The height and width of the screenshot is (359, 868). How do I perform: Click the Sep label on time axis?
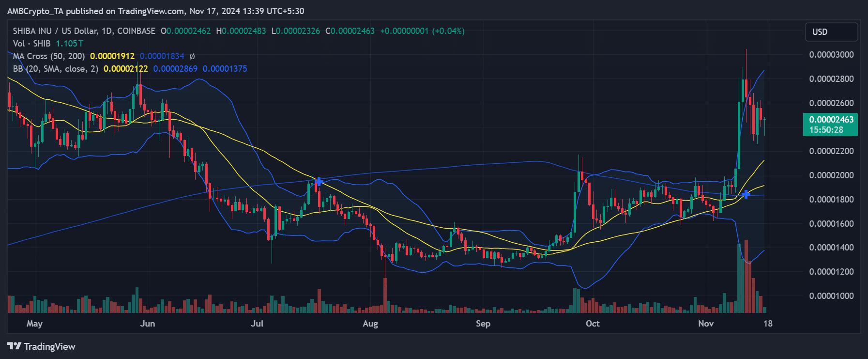click(483, 324)
